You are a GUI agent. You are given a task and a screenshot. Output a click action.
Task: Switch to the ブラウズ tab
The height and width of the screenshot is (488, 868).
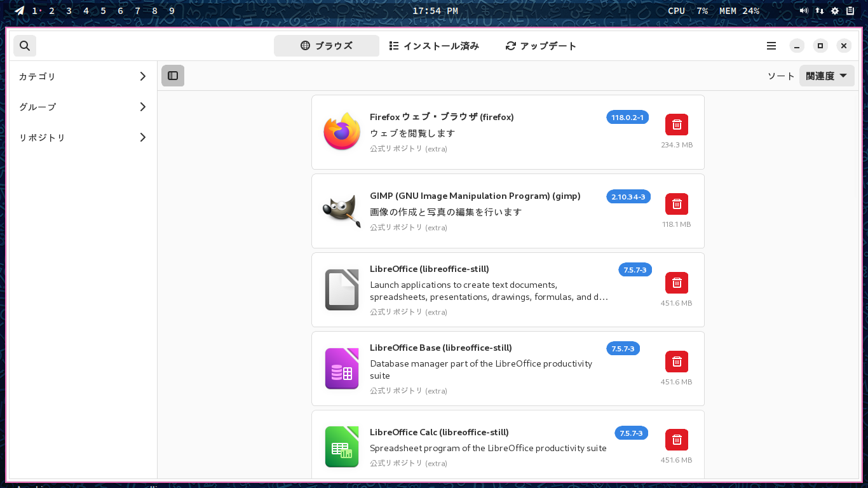click(327, 46)
